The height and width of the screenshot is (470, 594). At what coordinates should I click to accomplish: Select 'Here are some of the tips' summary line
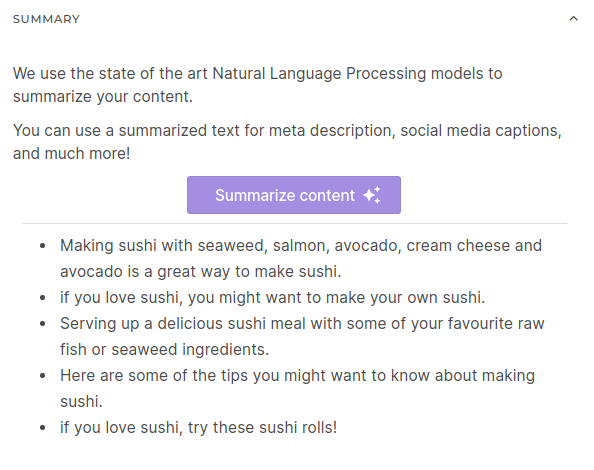point(297,388)
